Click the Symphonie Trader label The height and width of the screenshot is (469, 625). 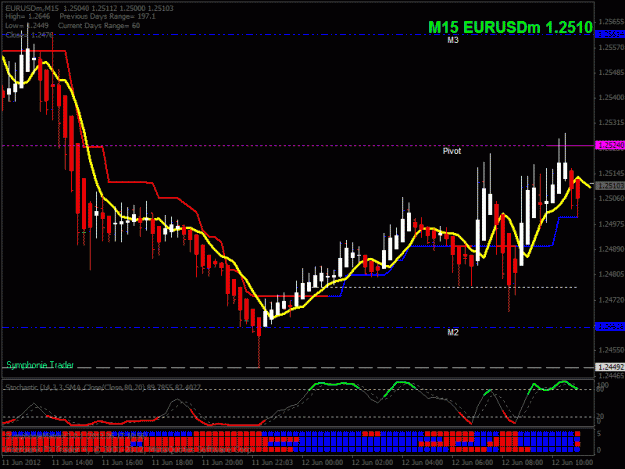(40, 365)
